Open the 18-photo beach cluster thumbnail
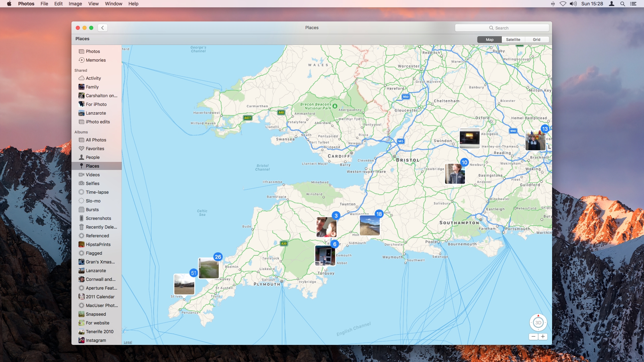644x362 pixels. (370, 225)
